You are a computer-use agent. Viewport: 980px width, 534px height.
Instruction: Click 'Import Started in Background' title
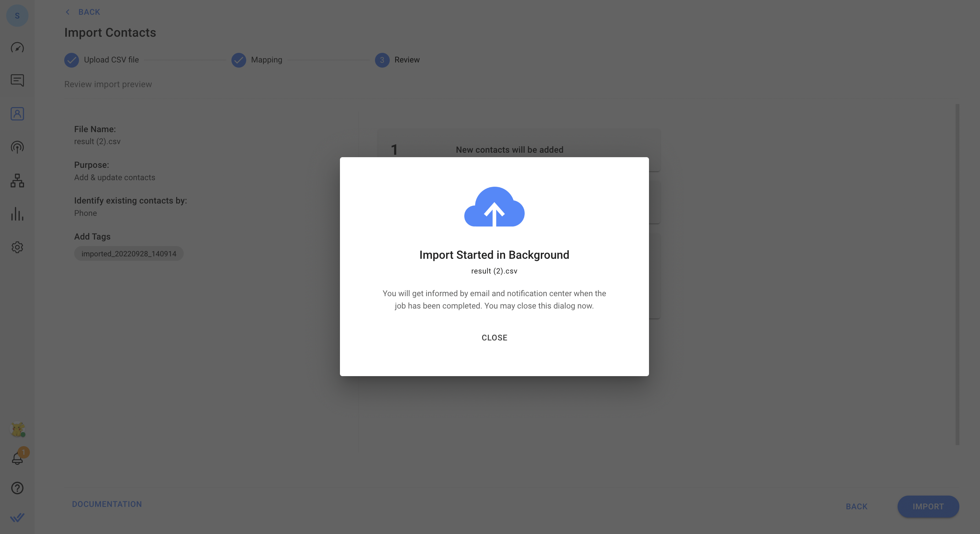[x=494, y=255]
